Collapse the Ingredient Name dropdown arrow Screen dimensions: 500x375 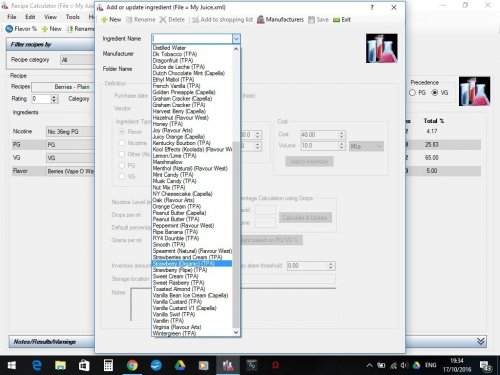236,39
